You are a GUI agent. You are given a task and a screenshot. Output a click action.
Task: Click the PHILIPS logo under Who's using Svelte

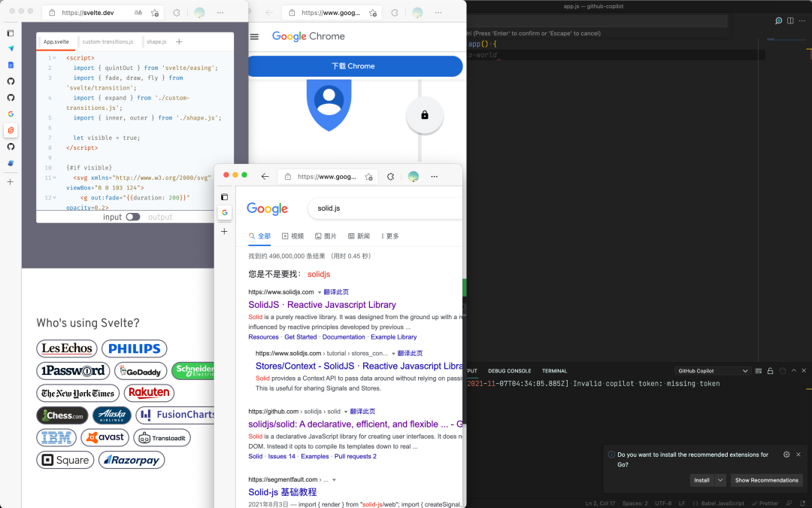134,349
